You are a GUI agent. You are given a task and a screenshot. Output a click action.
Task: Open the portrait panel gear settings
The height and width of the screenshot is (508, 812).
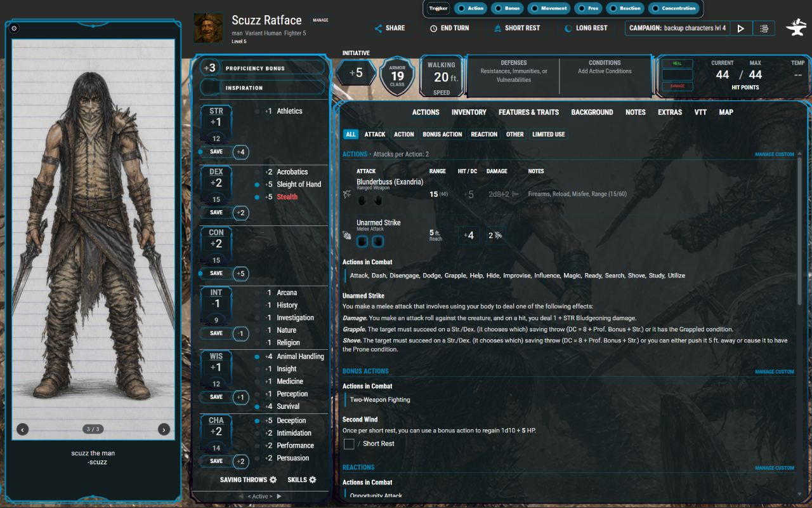[15, 29]
